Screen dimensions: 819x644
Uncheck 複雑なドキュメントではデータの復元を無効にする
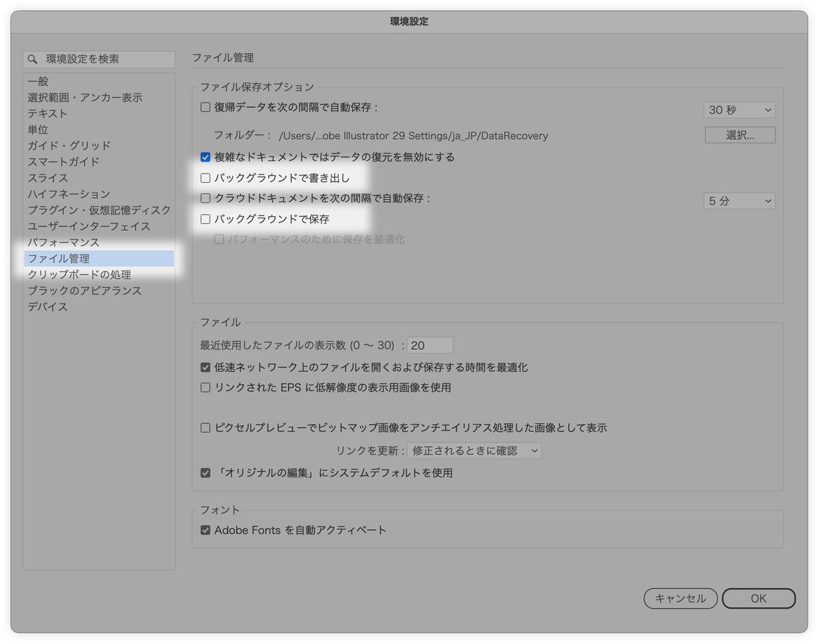[x=205, y=157]
